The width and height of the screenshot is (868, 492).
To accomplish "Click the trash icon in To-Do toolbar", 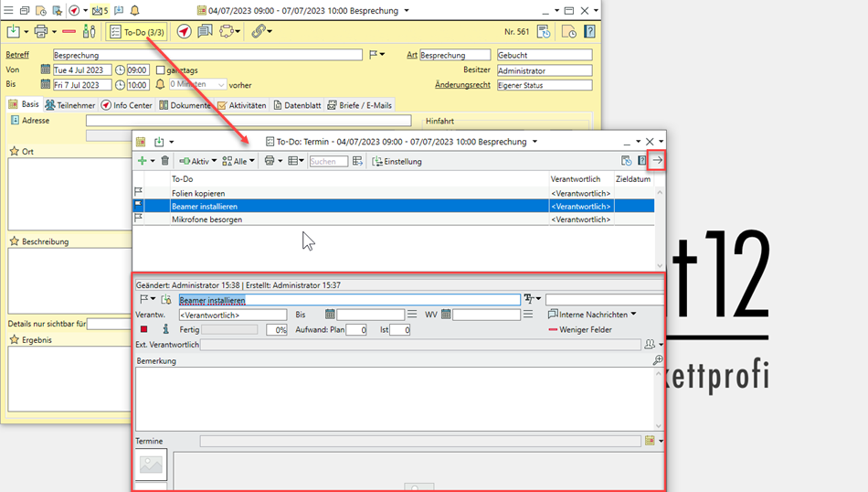I will tap(164, 161).
